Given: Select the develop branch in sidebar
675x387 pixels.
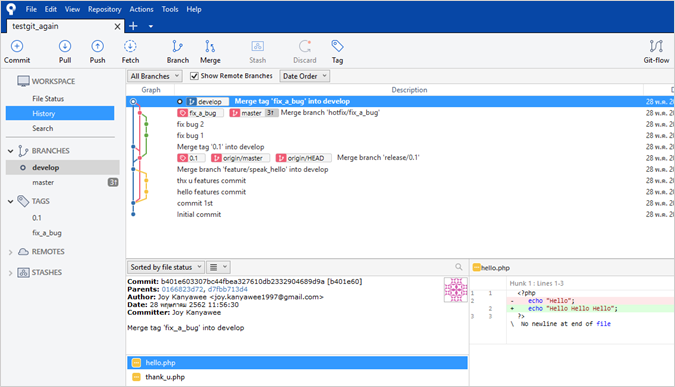Looking at the screenshot, I should tap(62, 167).
